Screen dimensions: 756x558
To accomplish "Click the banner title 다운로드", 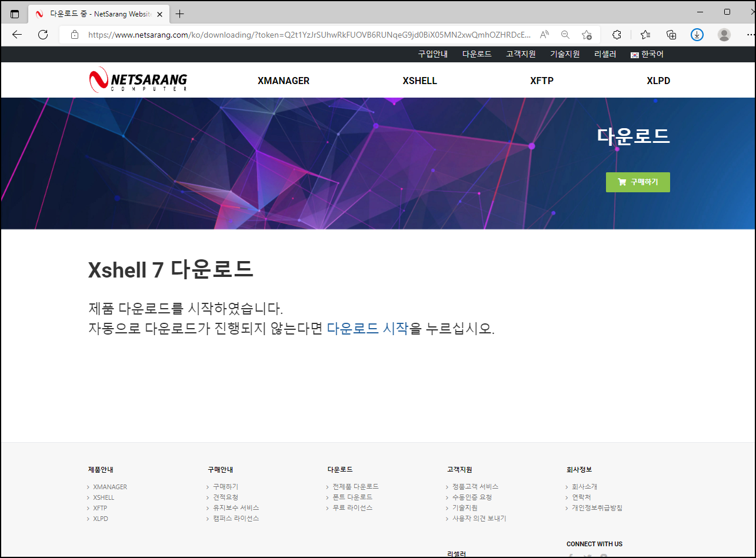I will 634,136.
